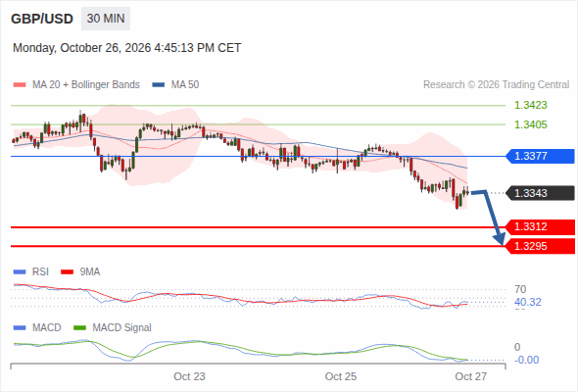
Task: Click the red 9MA legend swatch
Action: click(x=67, y=272)
